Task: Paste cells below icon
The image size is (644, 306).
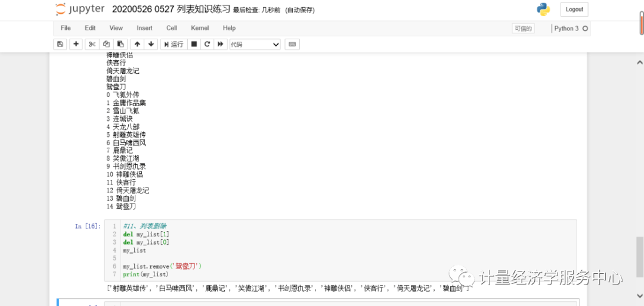Action: click(x=120, y=44)
